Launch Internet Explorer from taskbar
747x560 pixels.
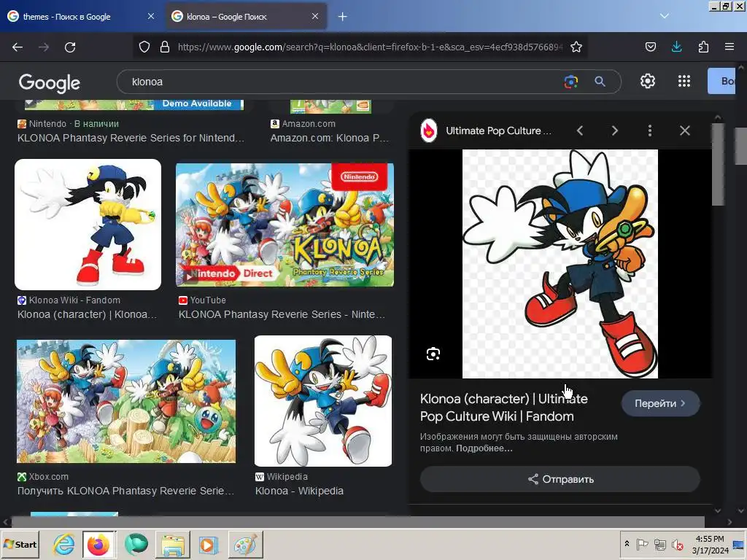tap(64, 544)
